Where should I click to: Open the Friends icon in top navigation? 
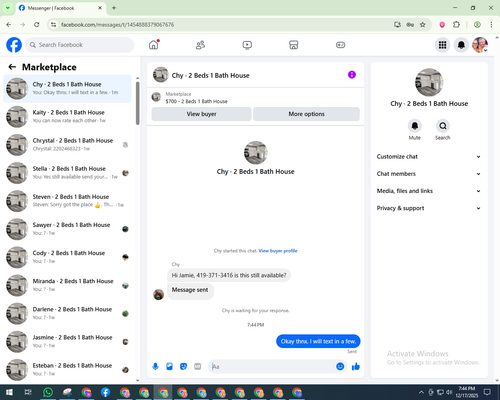(200, 45)
